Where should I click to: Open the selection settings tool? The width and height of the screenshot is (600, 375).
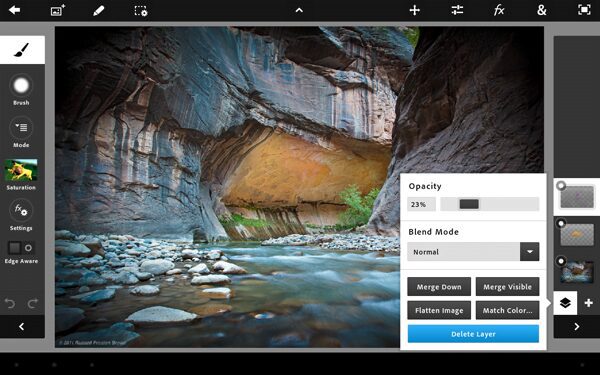140,11
